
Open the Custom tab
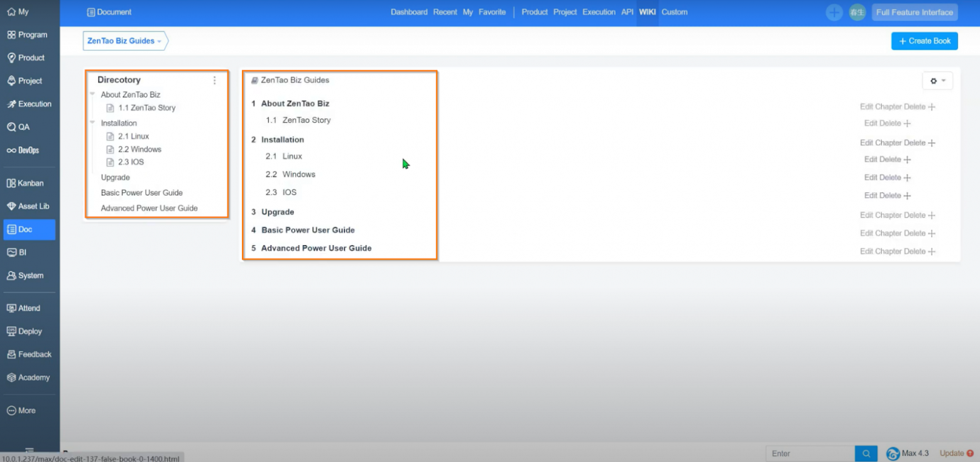click(x=674, y=12)
